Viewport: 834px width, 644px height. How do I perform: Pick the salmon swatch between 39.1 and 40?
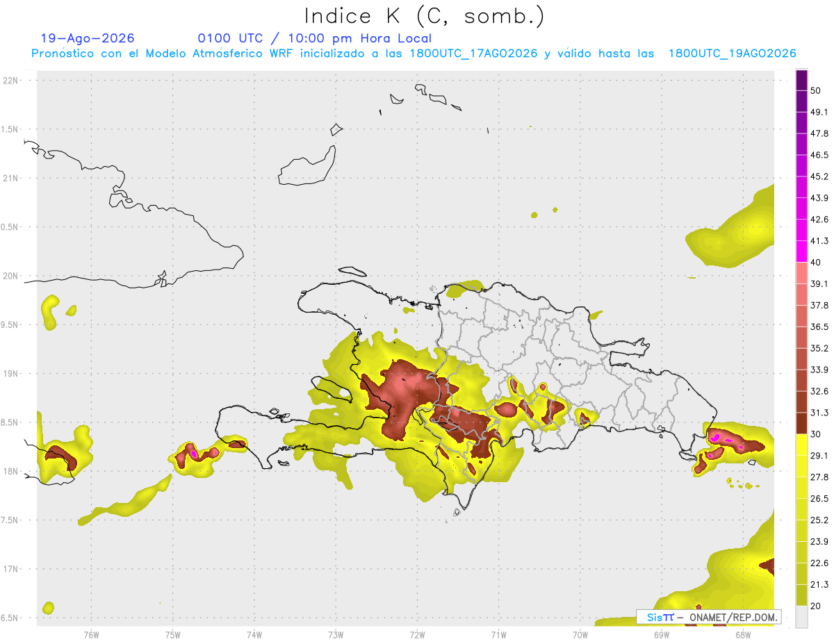click(801, 273)
